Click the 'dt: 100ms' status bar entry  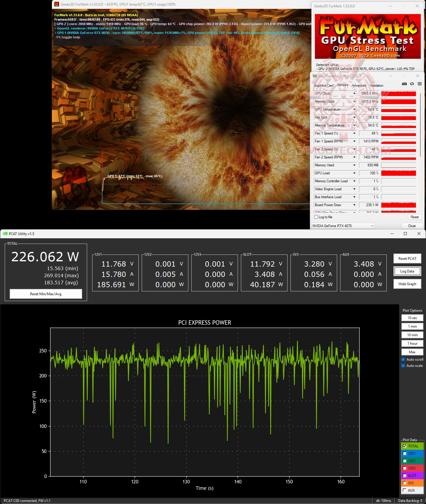point(383,501)
